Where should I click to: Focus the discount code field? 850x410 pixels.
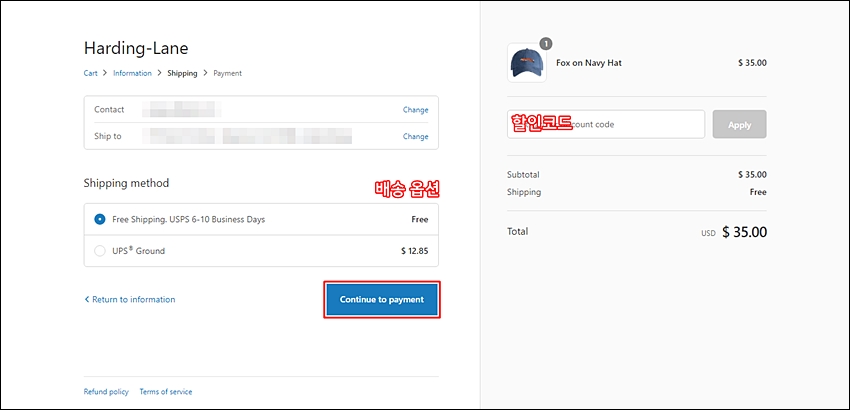click(x=606, y=124)
